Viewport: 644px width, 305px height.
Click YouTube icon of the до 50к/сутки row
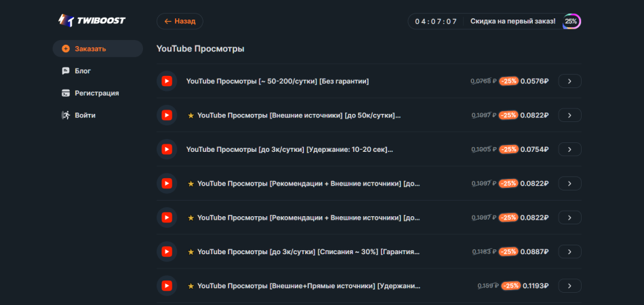(x=167, y=115)
